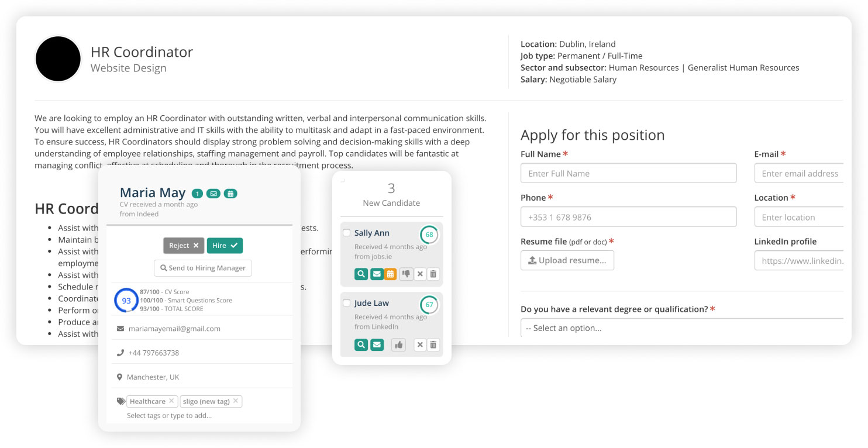Click the Upload resume button

(x=567, y=260)
